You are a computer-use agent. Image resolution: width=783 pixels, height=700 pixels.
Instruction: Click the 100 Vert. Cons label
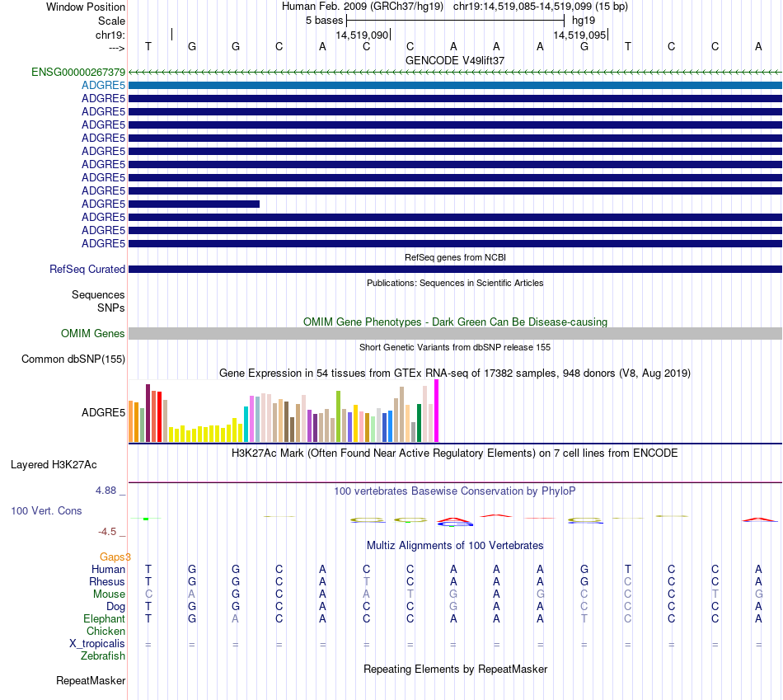[46, 510]
